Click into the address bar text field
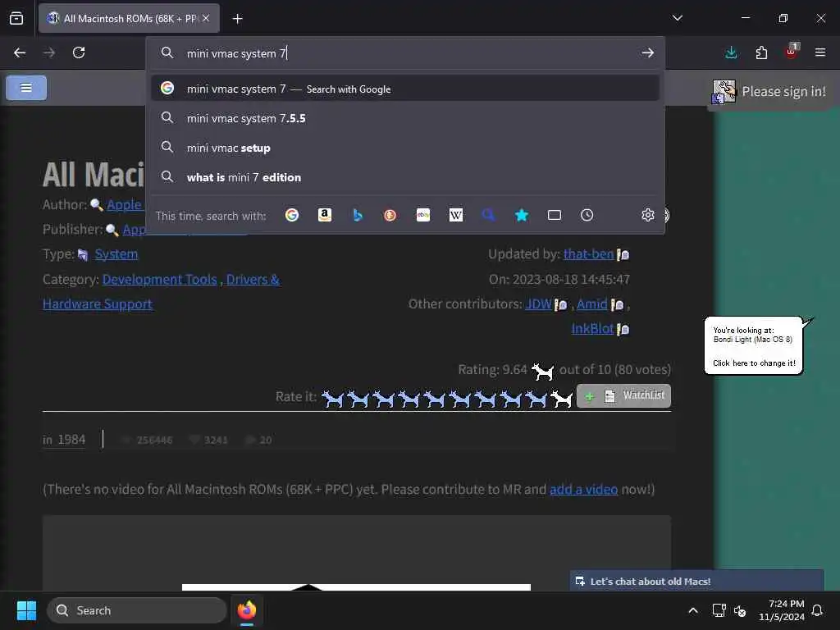The height and width of the screenshot is (630, 840). (407, 53)
